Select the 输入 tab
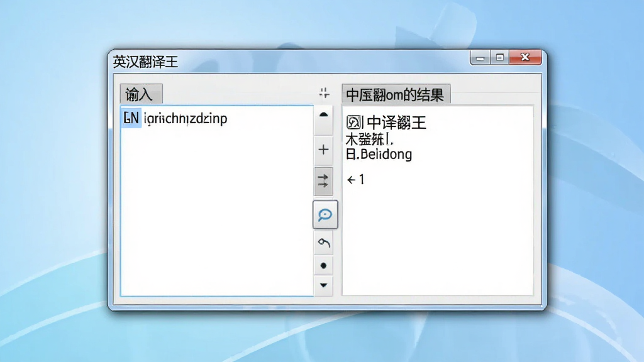 (141, 94)
